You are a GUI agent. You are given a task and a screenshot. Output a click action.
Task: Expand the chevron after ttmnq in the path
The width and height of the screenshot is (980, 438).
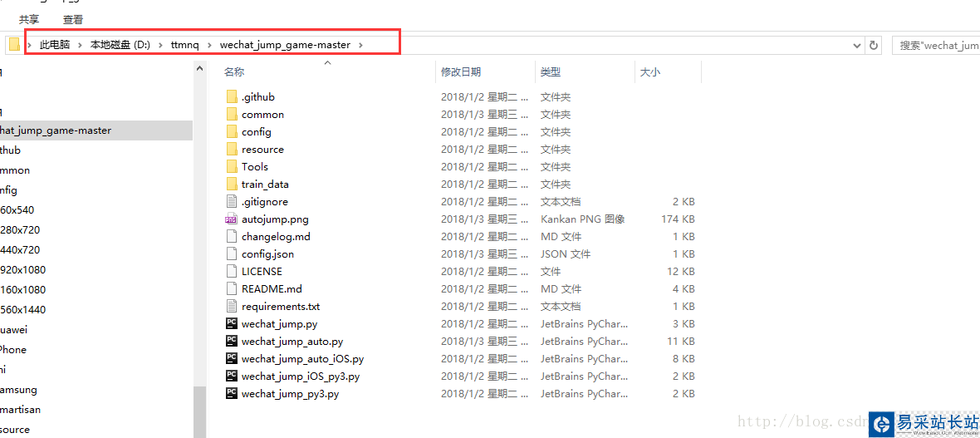tap(209, 45)
